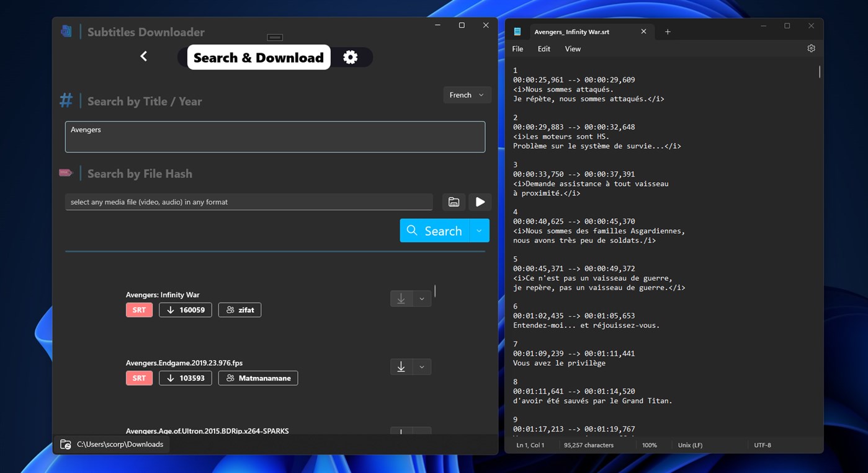This screenshot has height=473, width=868.
Task: Navigate back using the left arrow chevron
Action: (x=143, y=56)
